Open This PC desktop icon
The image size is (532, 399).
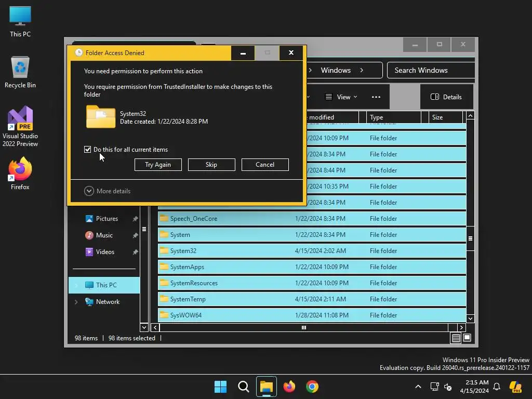(20, 22)
